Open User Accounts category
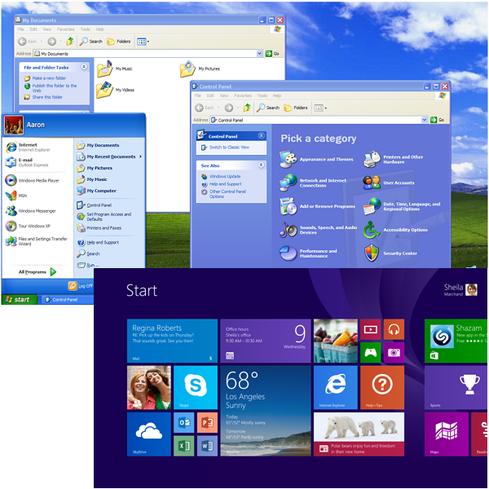This screenshot has height=489, width=489. coord(389,183)
